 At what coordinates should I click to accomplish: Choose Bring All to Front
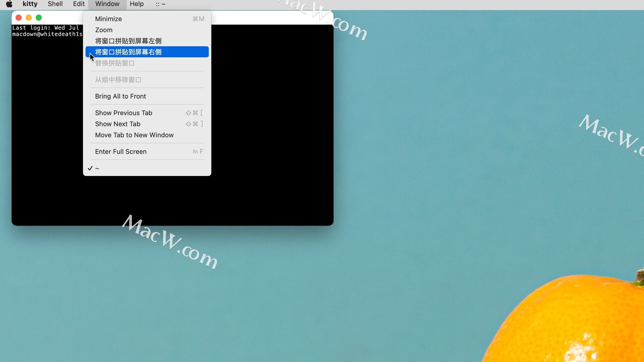pyautogui.click(x=147, y=96)
